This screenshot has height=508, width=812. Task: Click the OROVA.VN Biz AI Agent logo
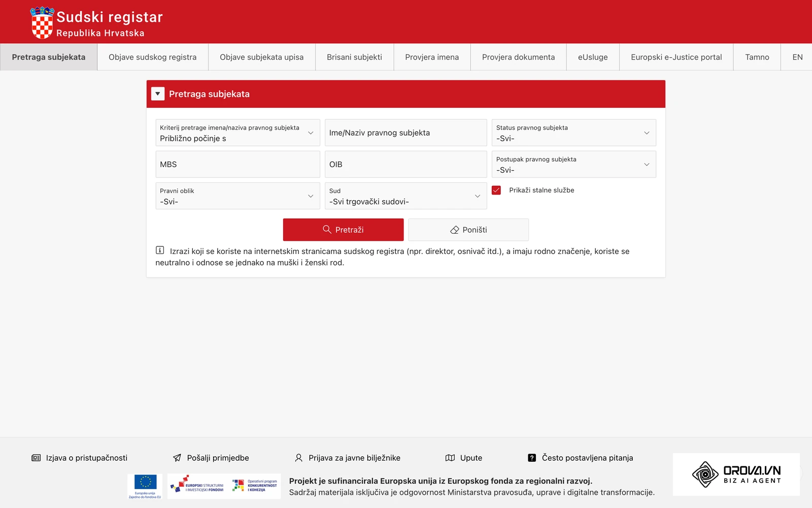click(736, 474)
